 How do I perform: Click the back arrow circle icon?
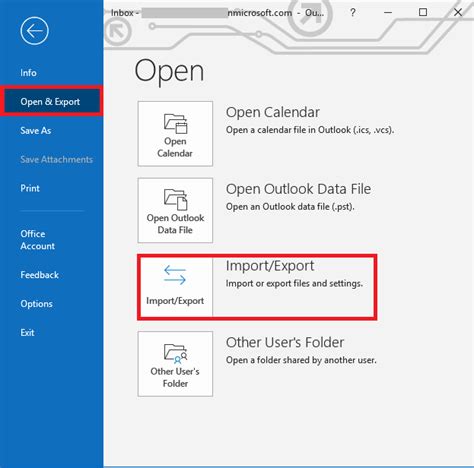[34, 31]
